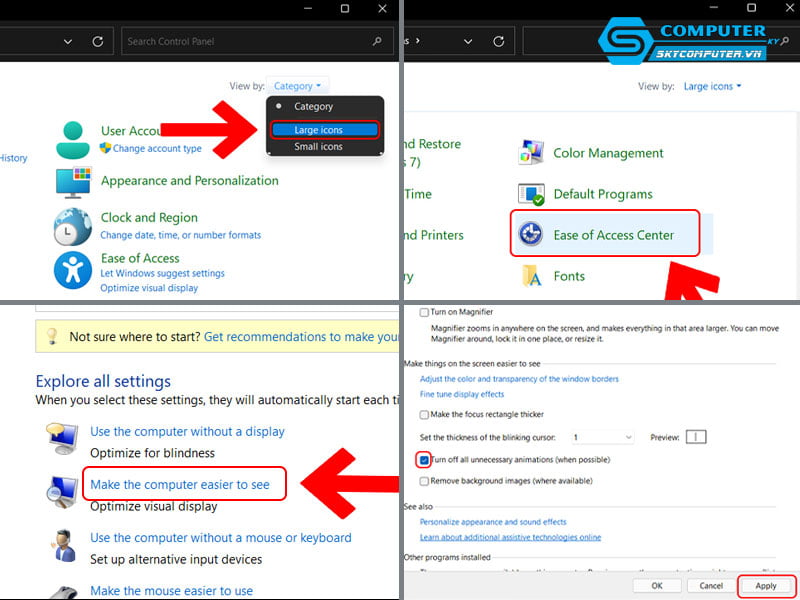Expand the View by Category dropdown
The width and height of the screenshot is (800, 600).
click(x=299, y=87)
